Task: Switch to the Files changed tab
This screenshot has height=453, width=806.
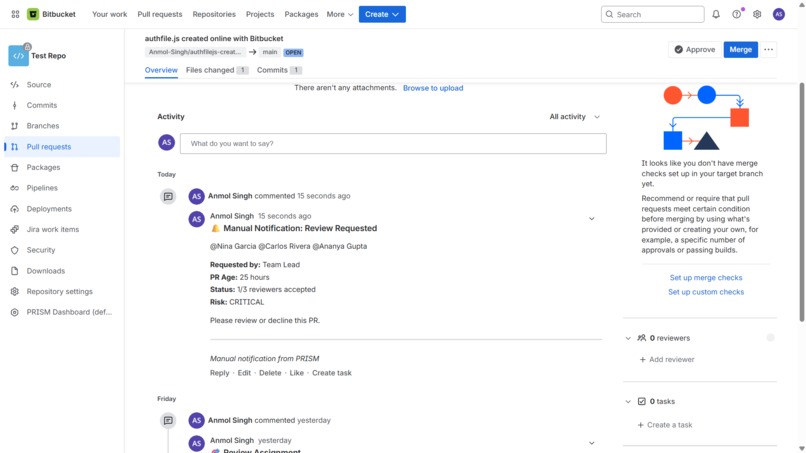Action: tap(217, 70)
